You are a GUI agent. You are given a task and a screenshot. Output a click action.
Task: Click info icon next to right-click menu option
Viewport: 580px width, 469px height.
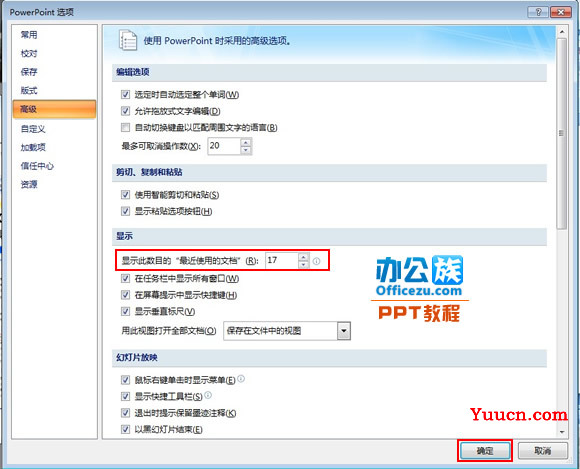click(241, 378)
